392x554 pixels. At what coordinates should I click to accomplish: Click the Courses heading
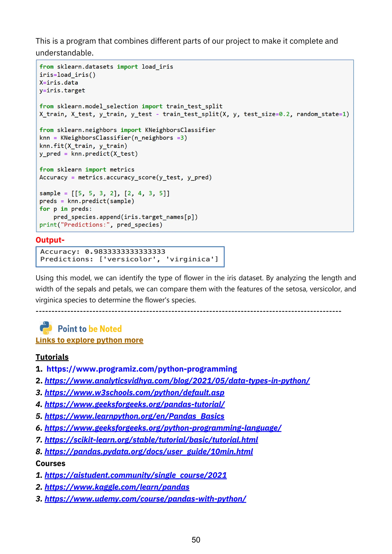[51, 464]
